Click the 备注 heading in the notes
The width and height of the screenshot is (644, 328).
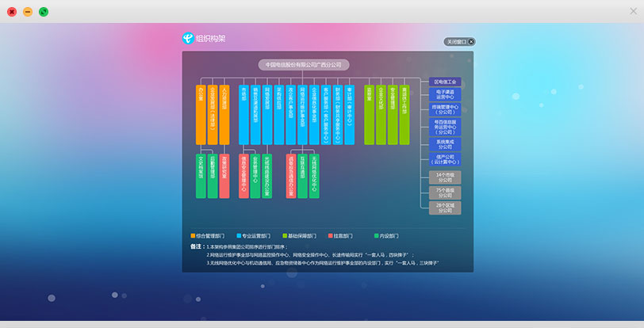[x=197, y=246]
